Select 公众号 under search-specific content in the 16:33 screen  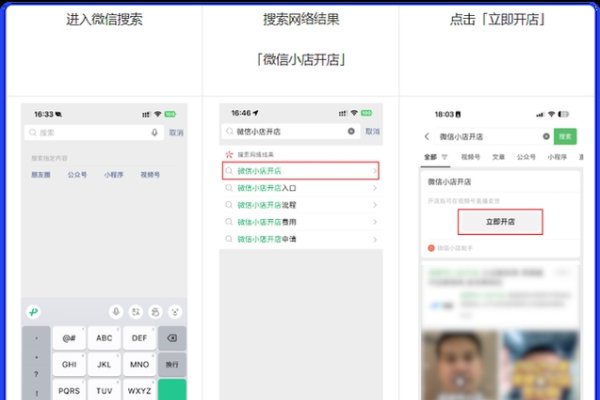point(77,175)
